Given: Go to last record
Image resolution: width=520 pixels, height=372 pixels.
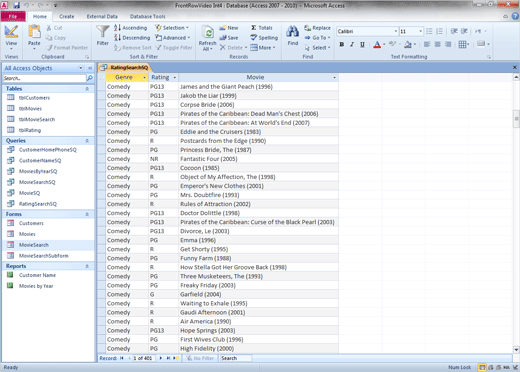Looking at the screenshot, I should tap(168, 358).
